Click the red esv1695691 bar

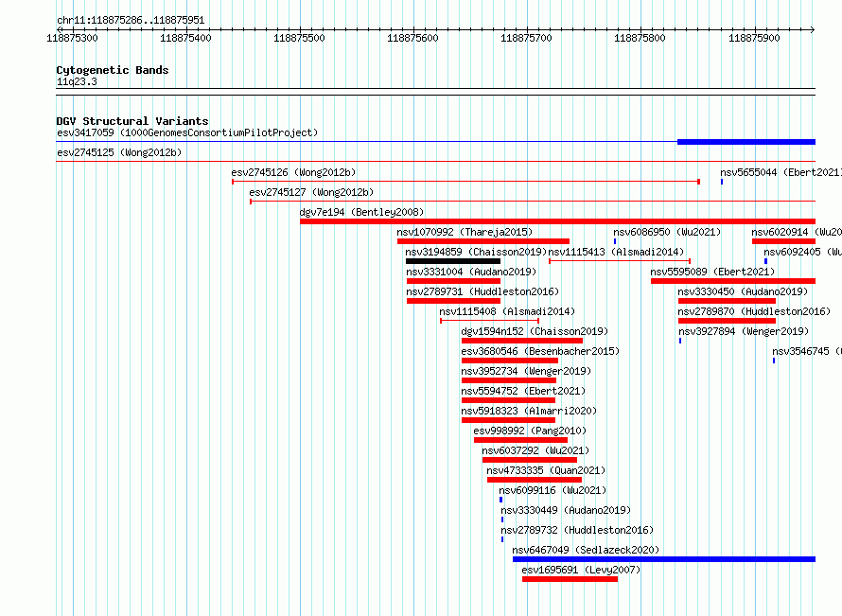[570, 579]
